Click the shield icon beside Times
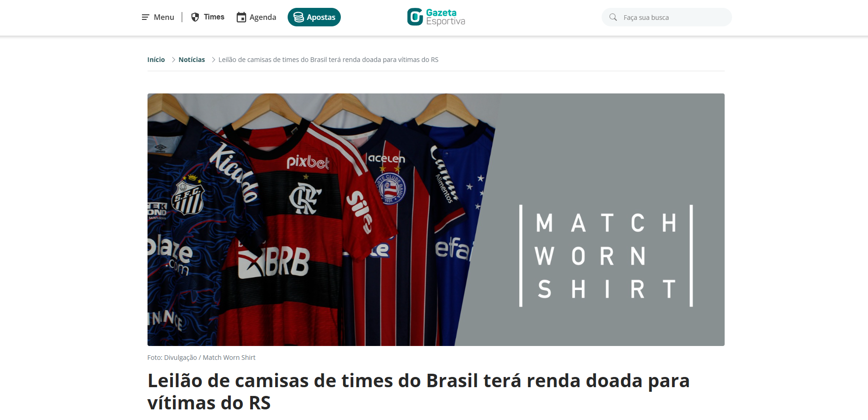The height and width of the screenshot is (420, 868). click(195, 17)
